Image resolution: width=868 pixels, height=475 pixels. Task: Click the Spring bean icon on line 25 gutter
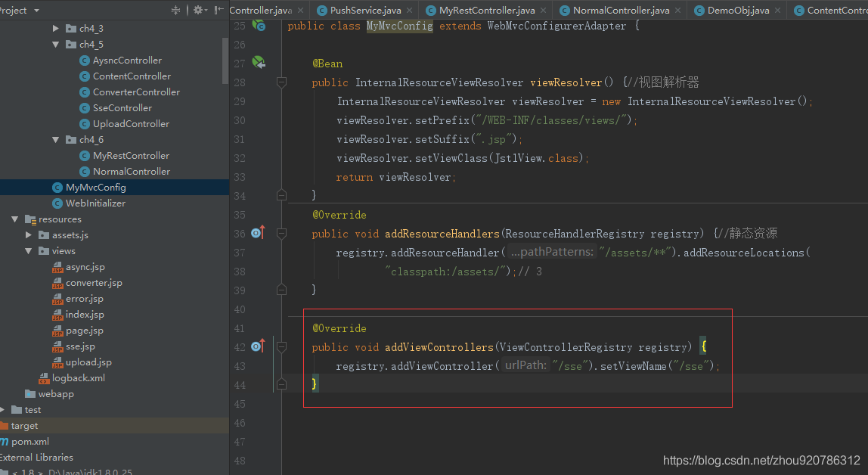[x=259, y=25]
